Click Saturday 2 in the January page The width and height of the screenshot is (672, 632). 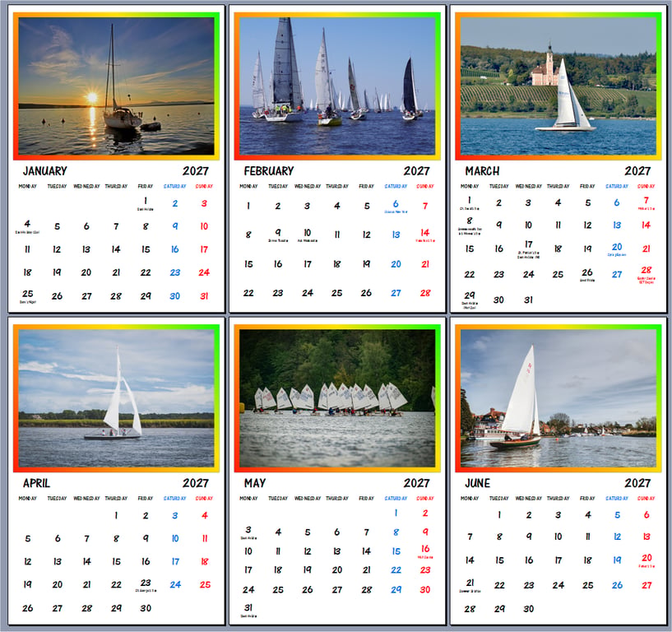[x=175, y=203]
